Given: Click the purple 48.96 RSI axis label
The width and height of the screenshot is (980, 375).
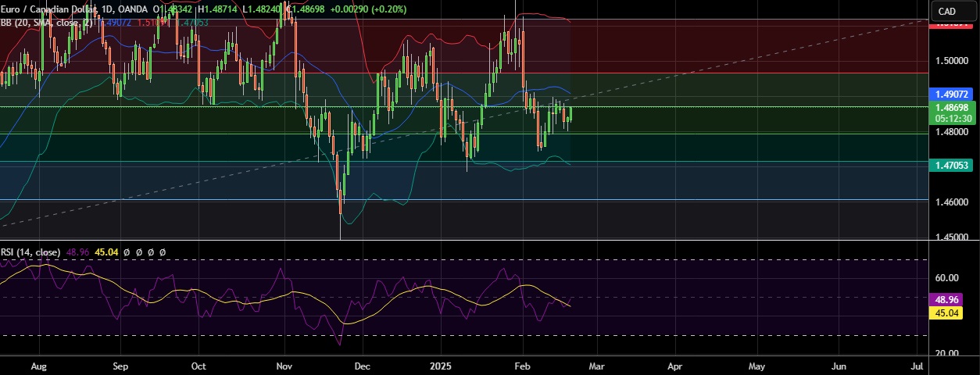Looking at the screenshot, I should (947, 299).
